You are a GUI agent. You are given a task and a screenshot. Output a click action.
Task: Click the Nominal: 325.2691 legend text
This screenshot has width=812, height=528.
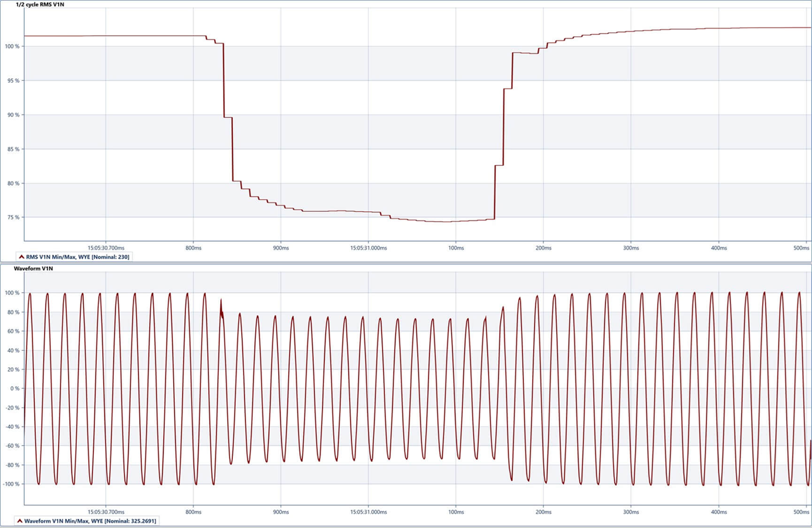(132, 520)
